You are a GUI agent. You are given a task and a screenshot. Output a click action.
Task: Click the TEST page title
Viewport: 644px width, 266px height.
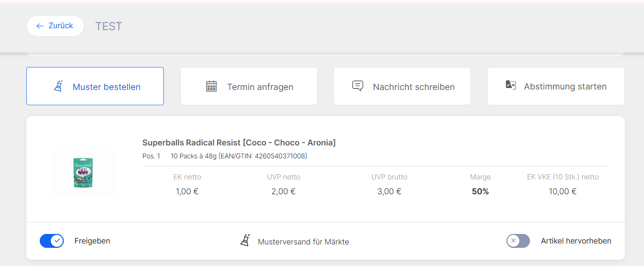pyautogui.click(x=109, y=26)
